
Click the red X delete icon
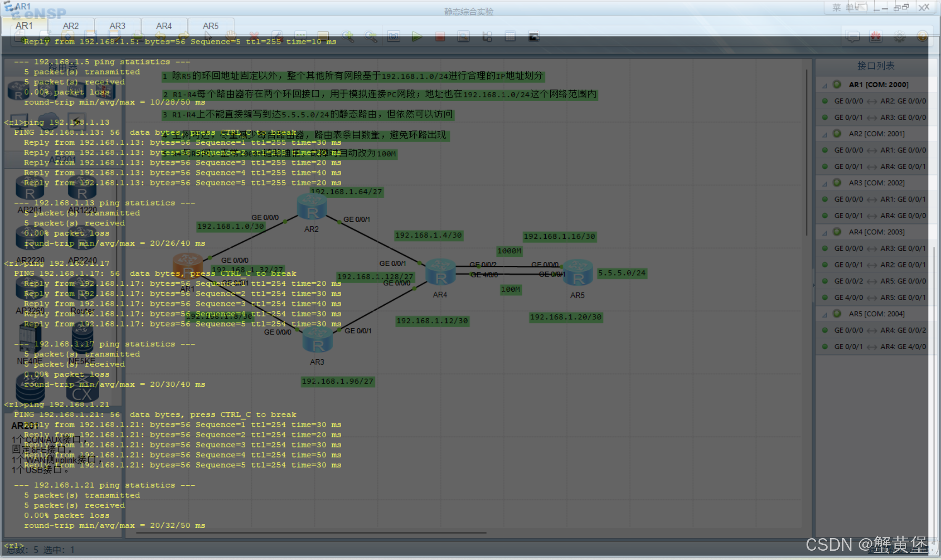(x=254, y=37)
